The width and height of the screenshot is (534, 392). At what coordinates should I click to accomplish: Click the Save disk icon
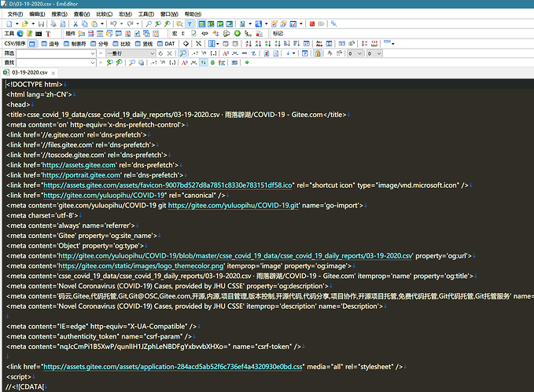click(x=41, y=24)
